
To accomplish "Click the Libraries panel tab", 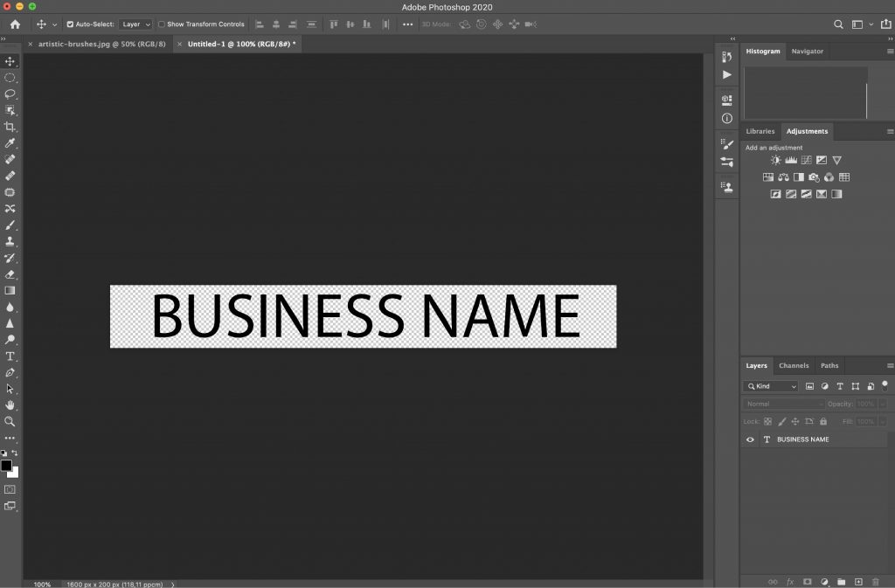I will pos(760,131).
